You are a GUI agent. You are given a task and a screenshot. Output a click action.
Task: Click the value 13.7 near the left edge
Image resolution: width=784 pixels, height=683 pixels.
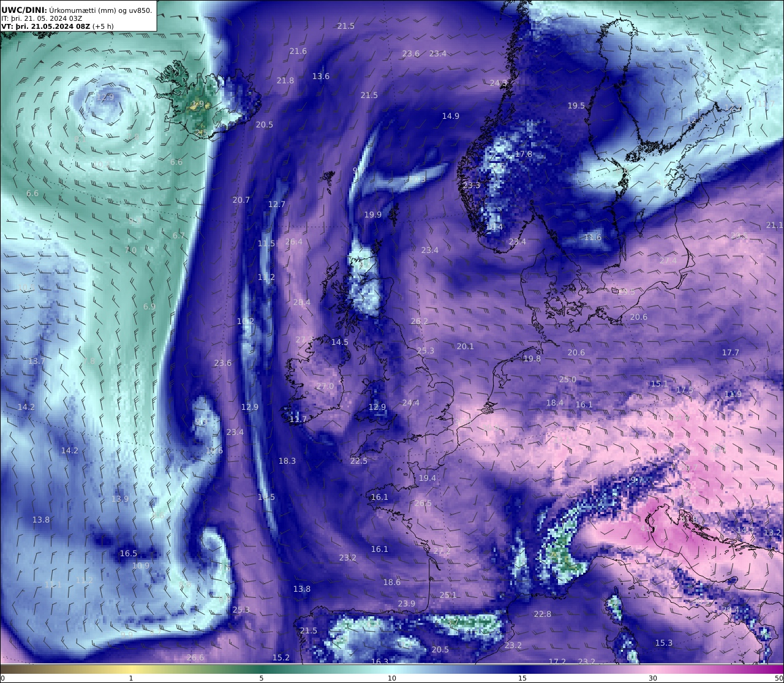pos(37,361)
